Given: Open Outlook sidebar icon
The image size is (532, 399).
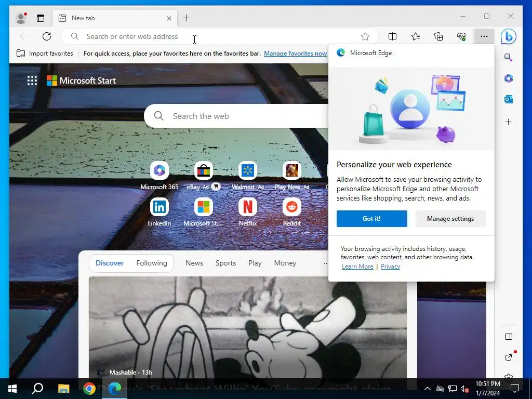Looking at the screenshot, I should tap(508, 99).
